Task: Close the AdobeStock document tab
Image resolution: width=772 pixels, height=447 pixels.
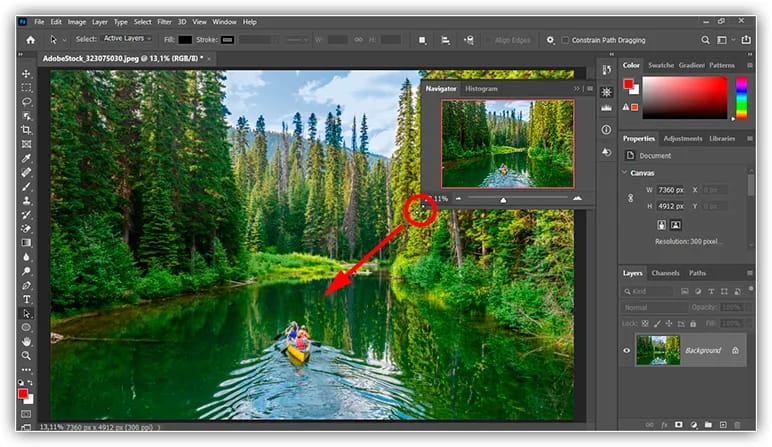Action: [x=208, y=59]
